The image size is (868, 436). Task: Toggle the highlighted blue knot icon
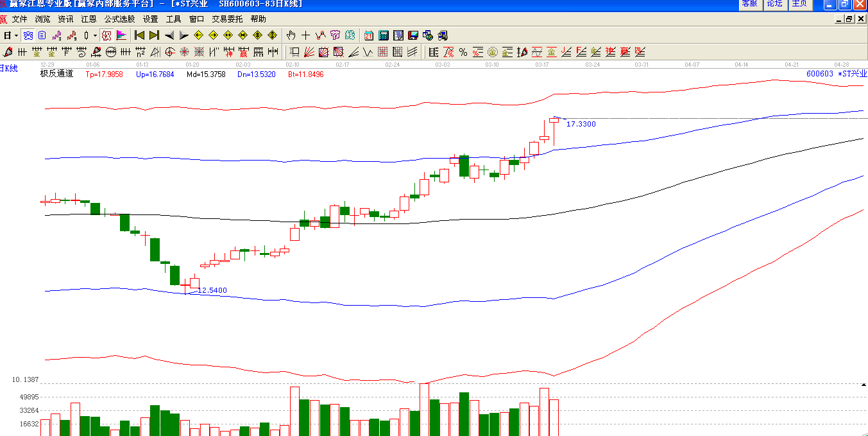[28, 35]
